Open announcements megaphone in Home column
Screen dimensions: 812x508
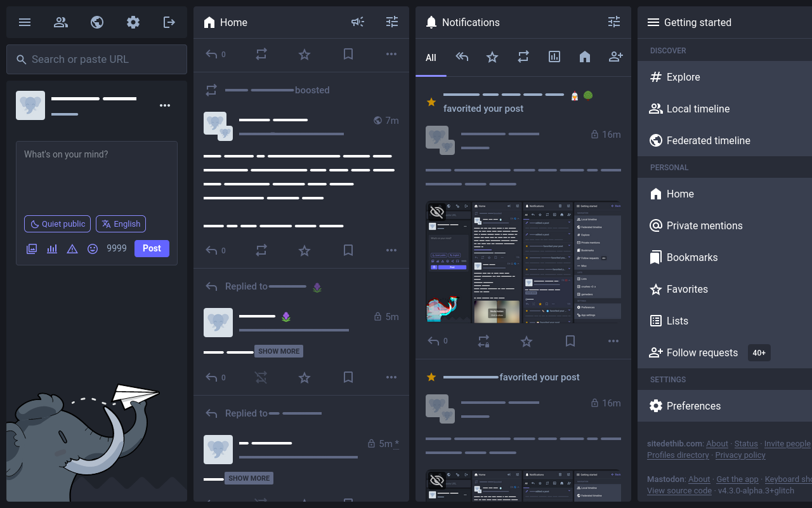[358, 22]
